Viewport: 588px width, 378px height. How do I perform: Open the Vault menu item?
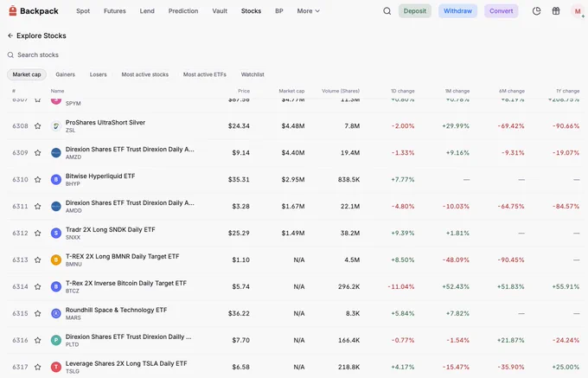click(x=220, y=11)
